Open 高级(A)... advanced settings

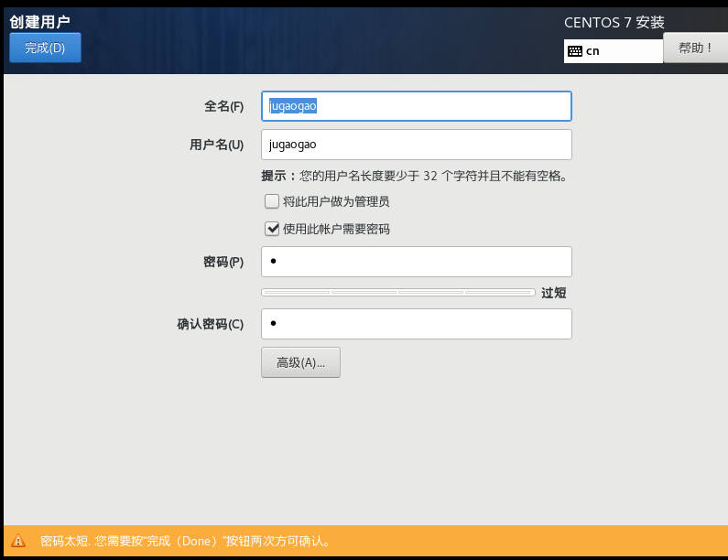(300, 362)
